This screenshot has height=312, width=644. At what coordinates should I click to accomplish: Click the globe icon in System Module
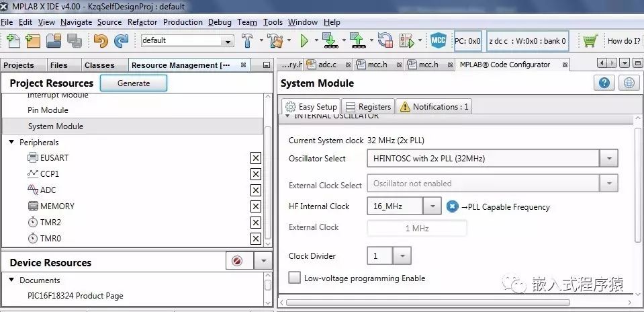(629, 83)
